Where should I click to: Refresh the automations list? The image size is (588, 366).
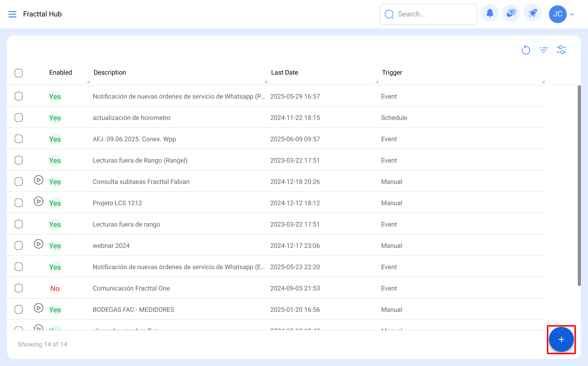click(x=526, y=50)
